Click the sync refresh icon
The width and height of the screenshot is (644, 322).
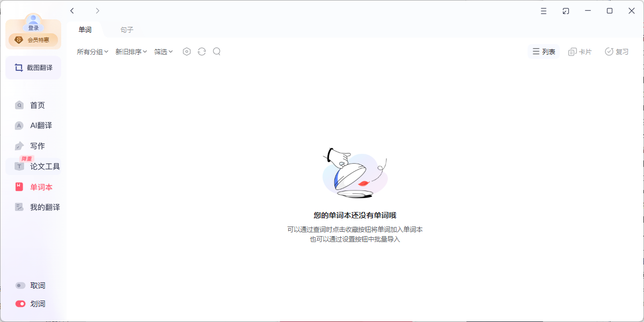click(x=202, y=52)
